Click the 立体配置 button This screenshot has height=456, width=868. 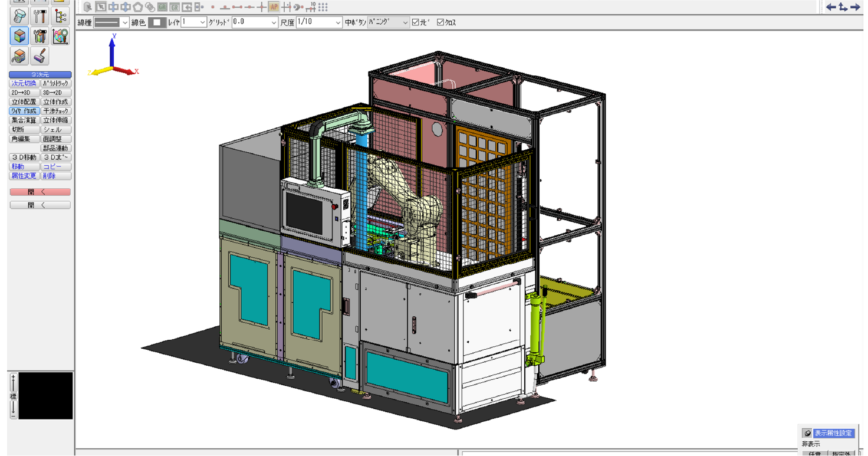coord(24,102)
